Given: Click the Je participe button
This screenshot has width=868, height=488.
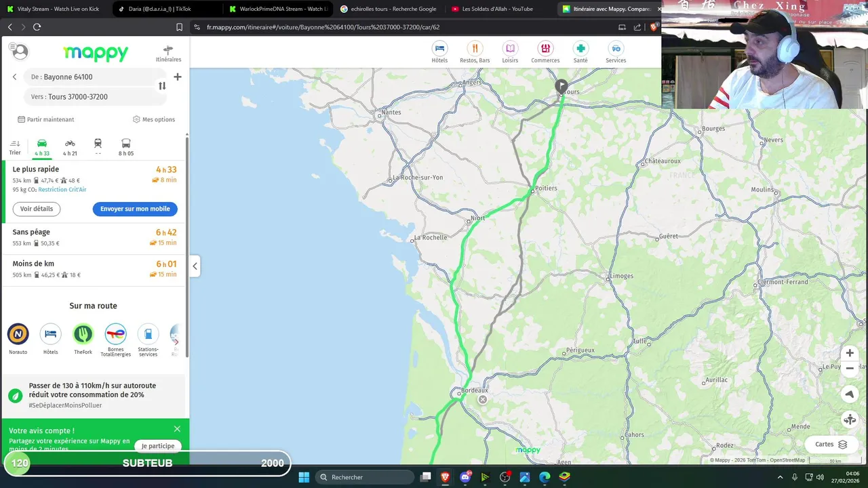Looking at the screenshot, I should click(x=158, y=446).
